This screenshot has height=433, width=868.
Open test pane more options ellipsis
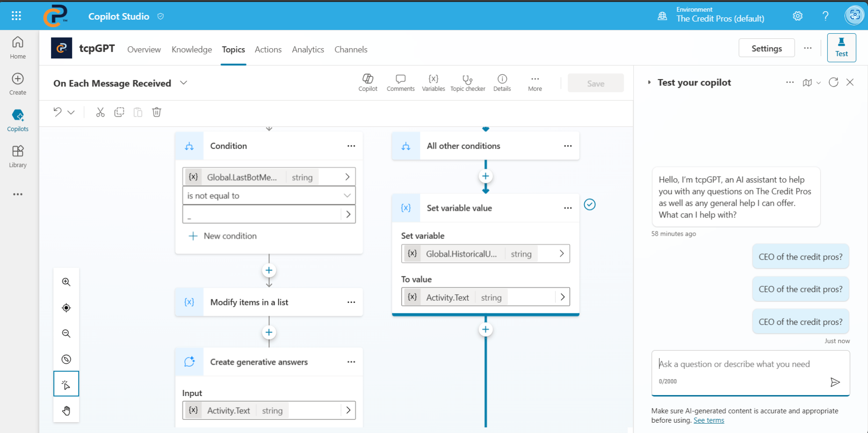coord(790,82)
